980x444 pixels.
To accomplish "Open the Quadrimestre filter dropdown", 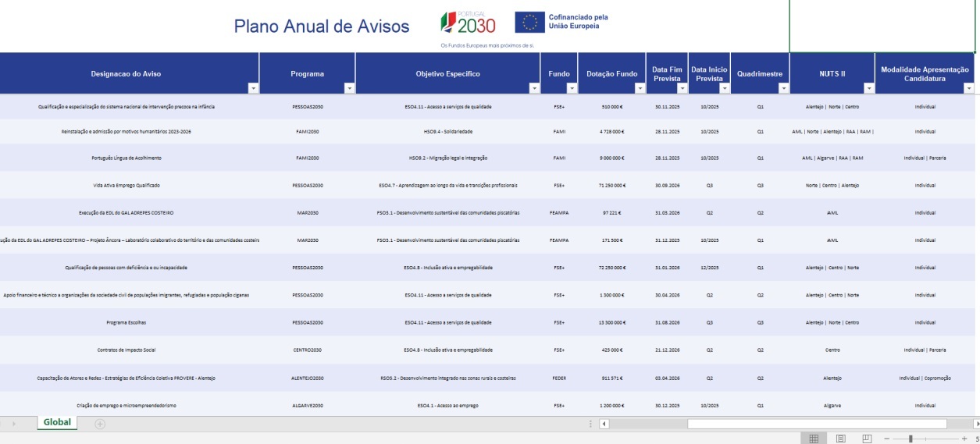I will click(783, 88).
